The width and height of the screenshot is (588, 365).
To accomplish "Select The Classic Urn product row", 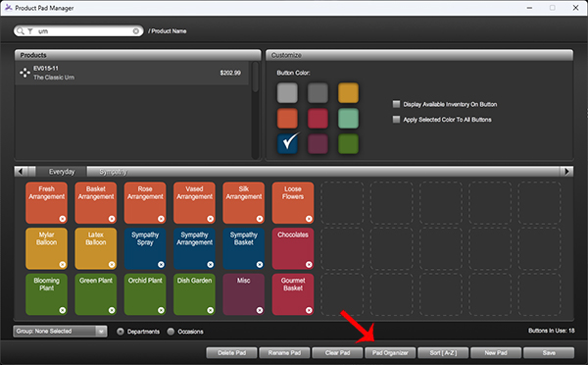I will point(132,74).
